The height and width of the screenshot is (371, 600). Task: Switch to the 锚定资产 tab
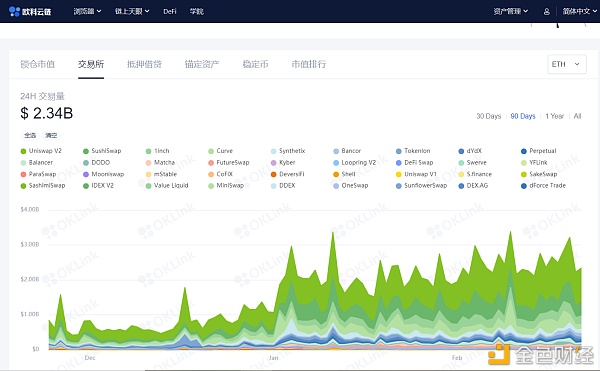[202, 64]
